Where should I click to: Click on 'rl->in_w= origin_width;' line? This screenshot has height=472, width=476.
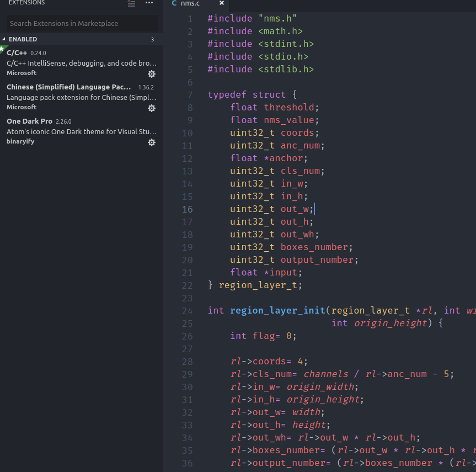tap(294, 386)
